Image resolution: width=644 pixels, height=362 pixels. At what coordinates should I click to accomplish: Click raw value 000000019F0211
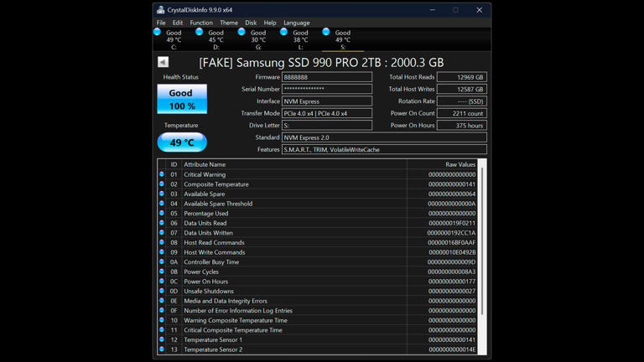point(452,223)
